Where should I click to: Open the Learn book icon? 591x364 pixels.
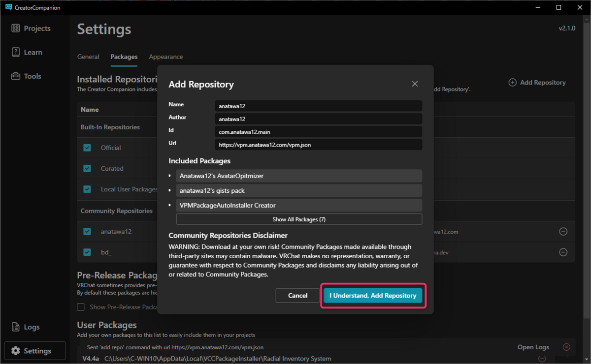point(16,52)
